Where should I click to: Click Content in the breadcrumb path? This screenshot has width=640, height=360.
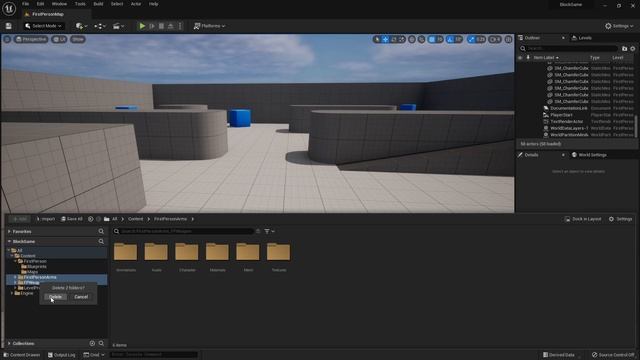tap(136, 219)
